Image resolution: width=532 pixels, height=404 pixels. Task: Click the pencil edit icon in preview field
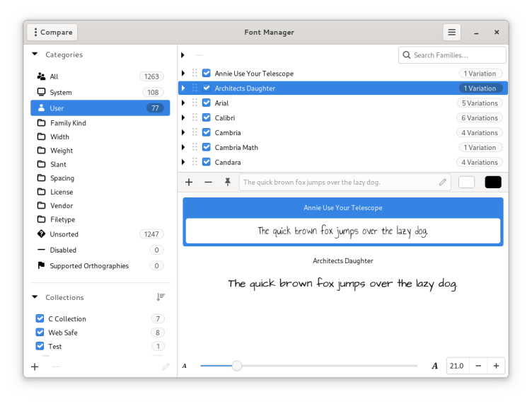443,182
